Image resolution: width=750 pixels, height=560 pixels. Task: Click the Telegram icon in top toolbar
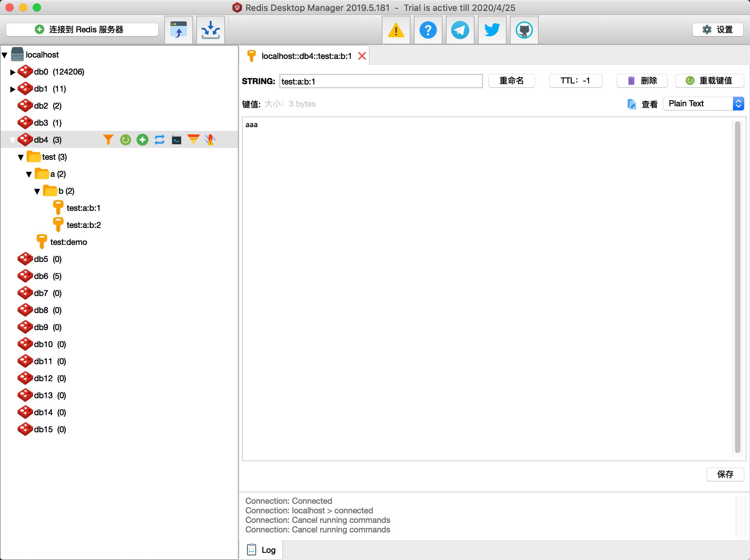pyautogui.click(x=459, y=31)
